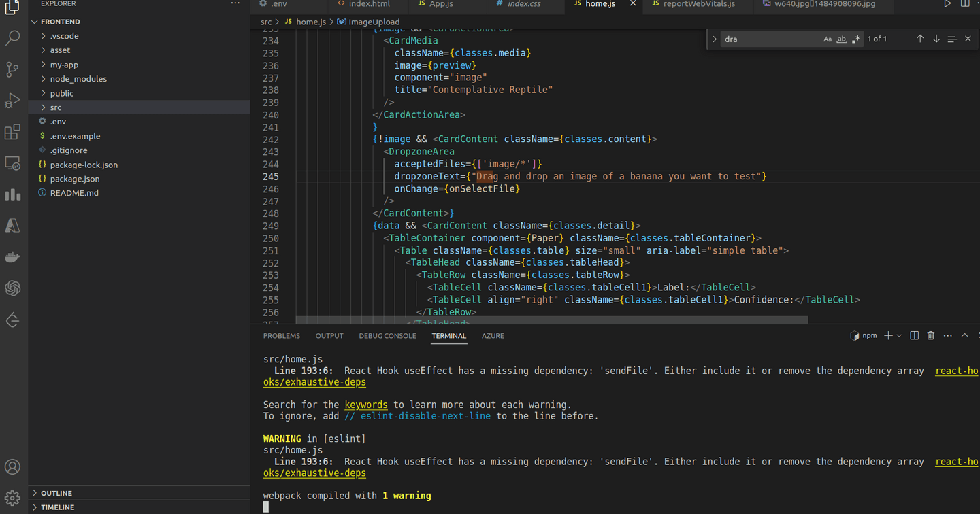The image size is (980, 514).
Task: Click the home.js breadcrumb
Action: [311, 22]
